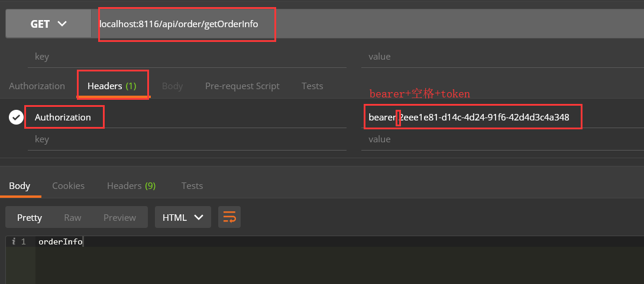Uncheck the Authorization header row checkbox
This screenshot has width=644, height=284.
click(17, 117)
